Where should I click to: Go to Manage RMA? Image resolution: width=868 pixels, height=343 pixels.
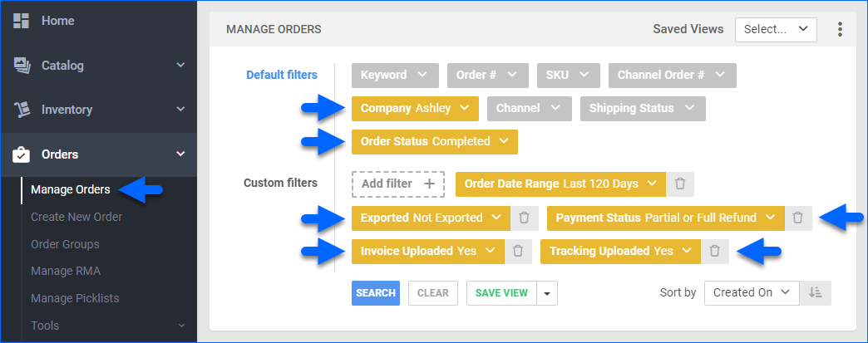(66, 271)
